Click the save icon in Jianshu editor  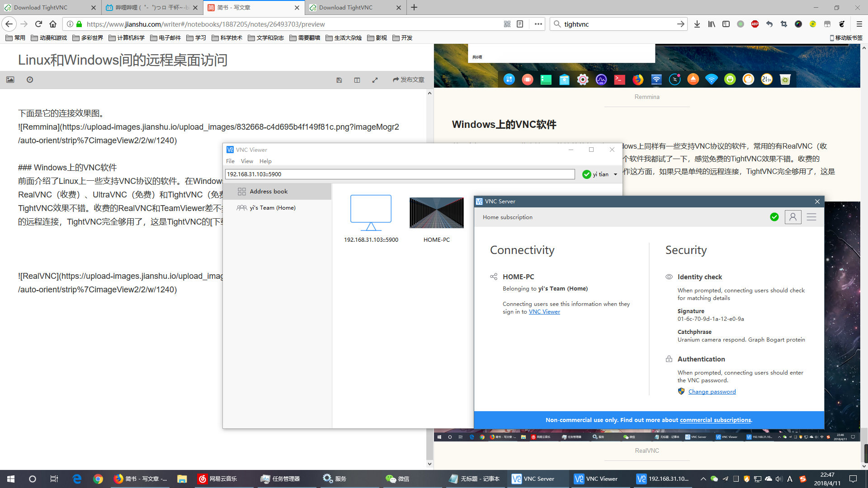coord(339,80)
